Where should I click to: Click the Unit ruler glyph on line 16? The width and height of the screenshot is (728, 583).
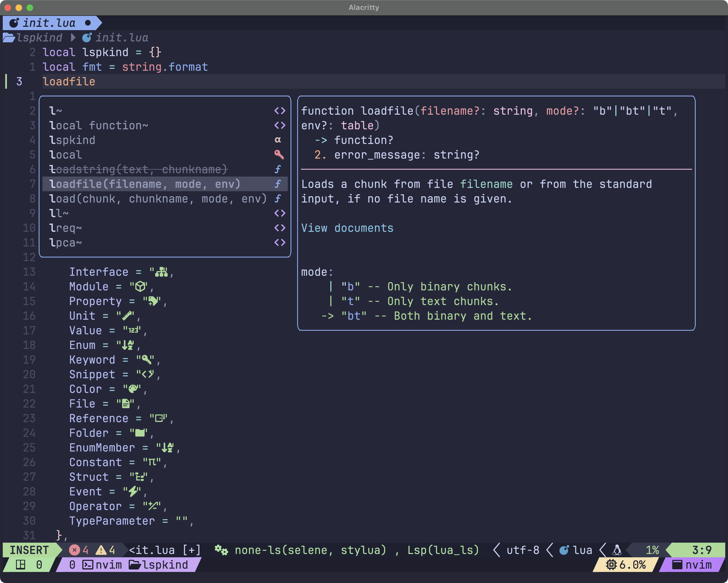click(127, 316)
